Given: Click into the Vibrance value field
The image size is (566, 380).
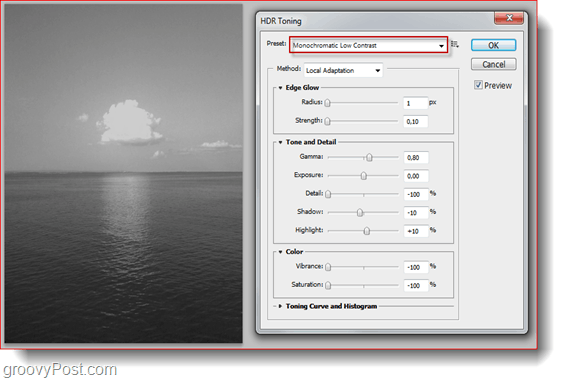Looking at the screenshot, I should click(416, 267).
